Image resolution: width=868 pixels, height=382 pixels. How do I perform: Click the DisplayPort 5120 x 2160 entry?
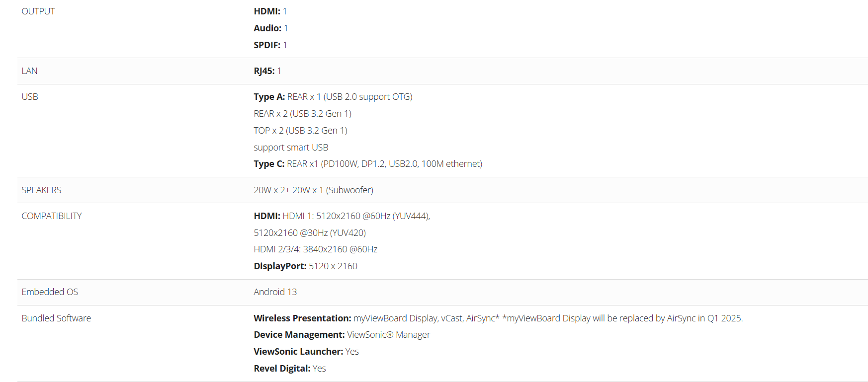[x=305, y=266]
